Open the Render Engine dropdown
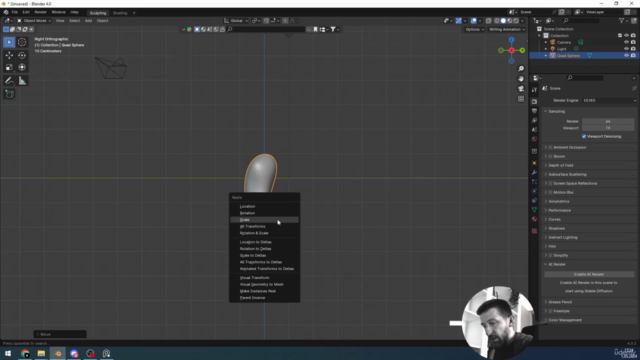This screenshot has width=640, height=360. pyautogui.click(x=609, y=100)
